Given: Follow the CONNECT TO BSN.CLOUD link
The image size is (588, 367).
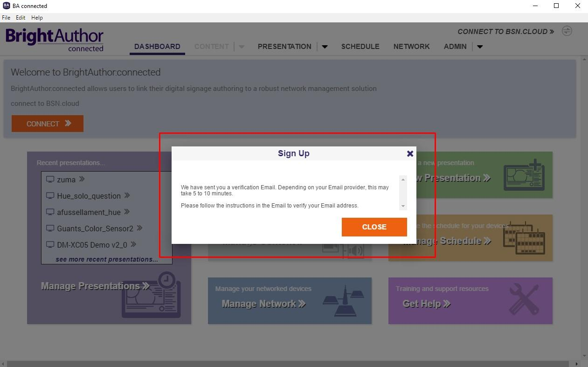Looking at the screenshot, I should [506, 32].
